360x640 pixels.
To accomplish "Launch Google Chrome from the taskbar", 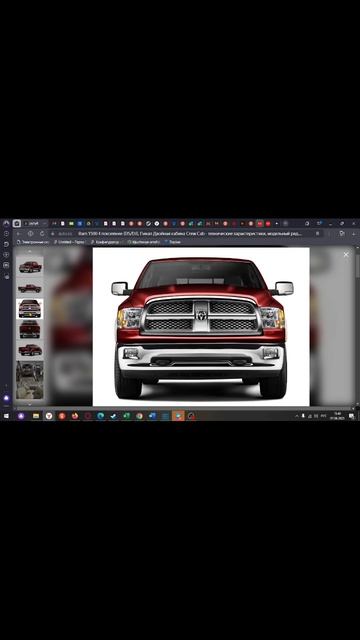I will (140, 416).
